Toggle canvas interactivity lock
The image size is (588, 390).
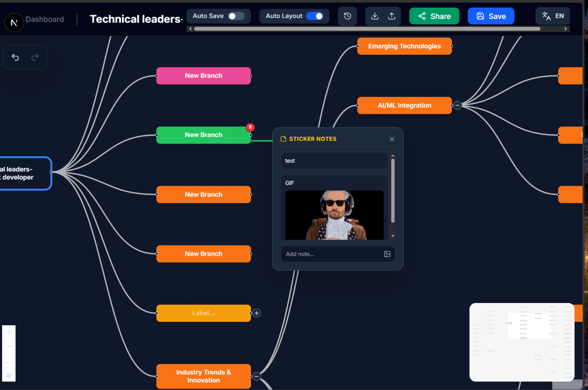click(x=9, y=374)
